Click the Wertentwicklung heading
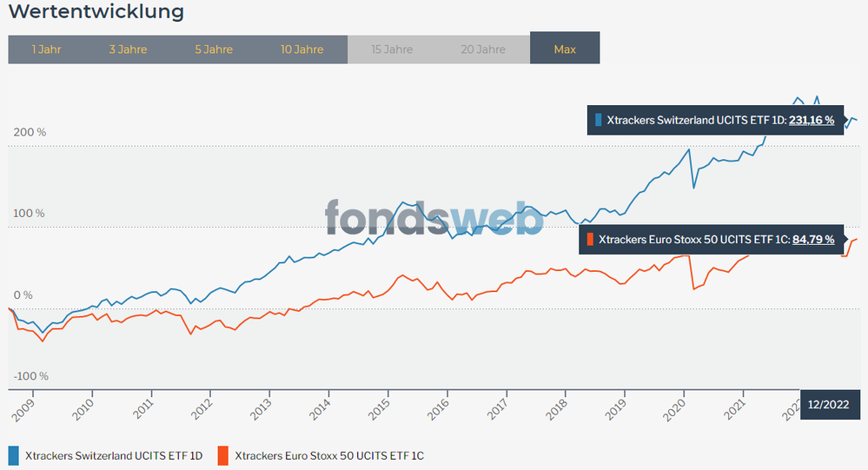868x470 pixels. tap(96, 12)
